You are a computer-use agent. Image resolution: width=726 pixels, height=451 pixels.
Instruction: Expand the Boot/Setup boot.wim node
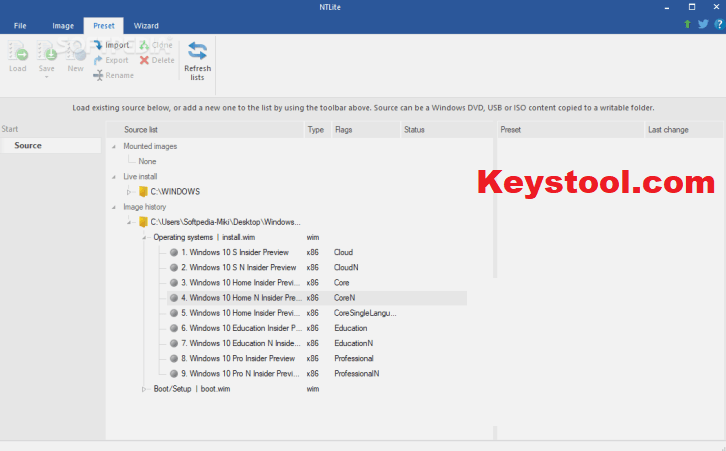pyautogui.click(x=144, y=389)
